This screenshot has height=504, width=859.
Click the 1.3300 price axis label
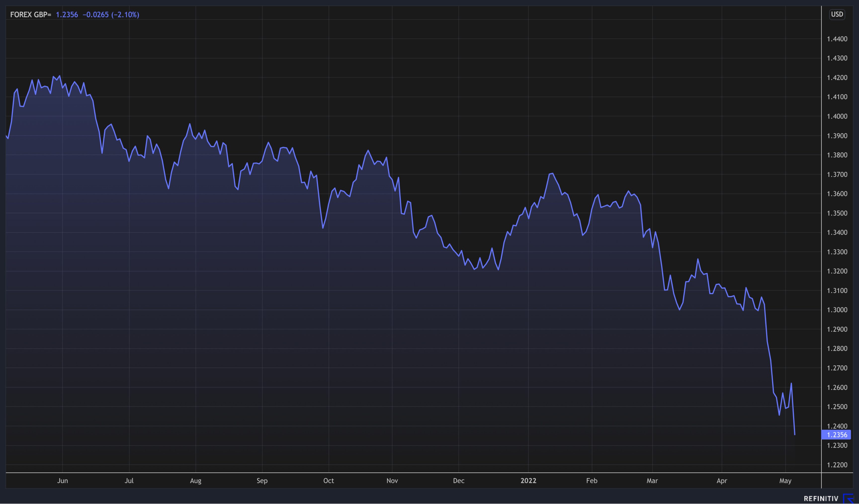pyautogui.click(x=837, y=252)
